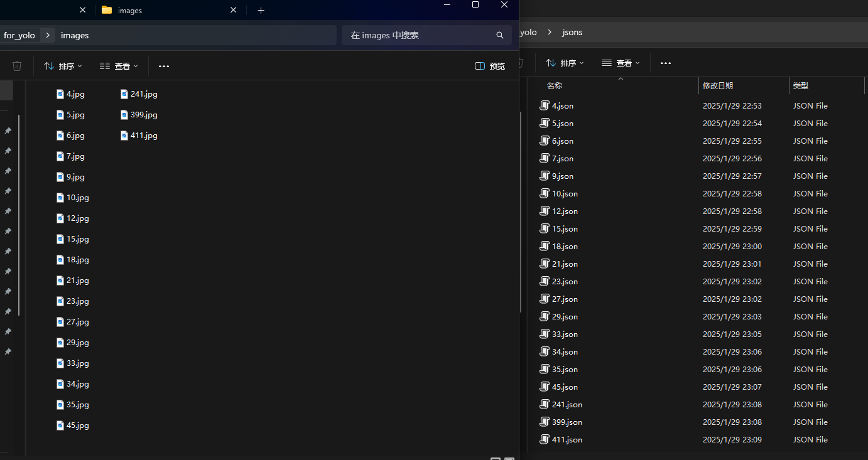
Task: Open the 查看 view dropdown in the images window
Action: [x=119, y=66]
